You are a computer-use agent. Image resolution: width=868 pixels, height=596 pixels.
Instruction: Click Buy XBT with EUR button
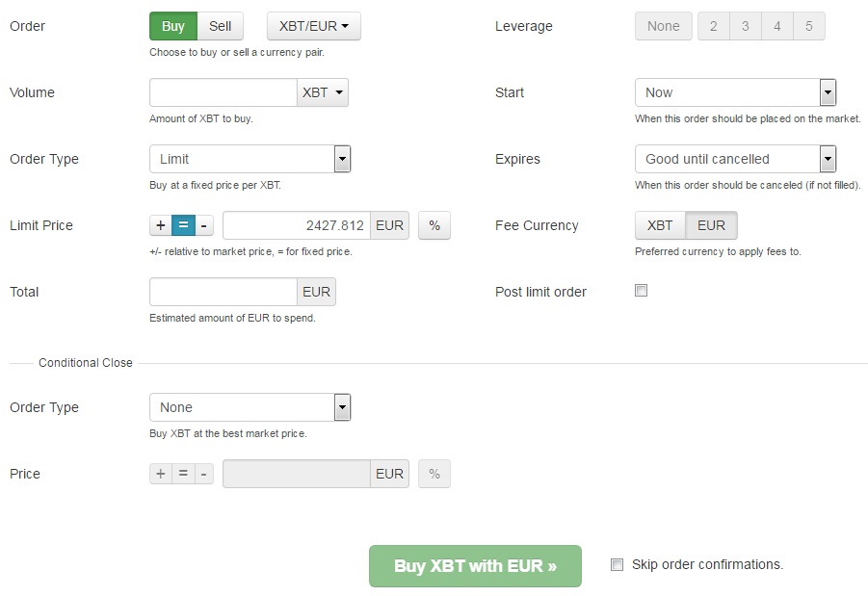coord(475,566)
